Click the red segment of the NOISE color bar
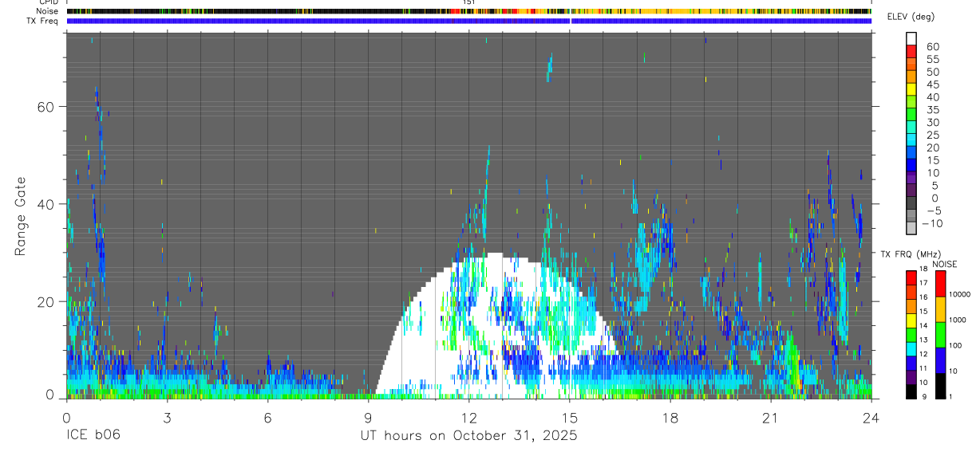The width and height of the screenshot is (980, 452). (940, 284)
